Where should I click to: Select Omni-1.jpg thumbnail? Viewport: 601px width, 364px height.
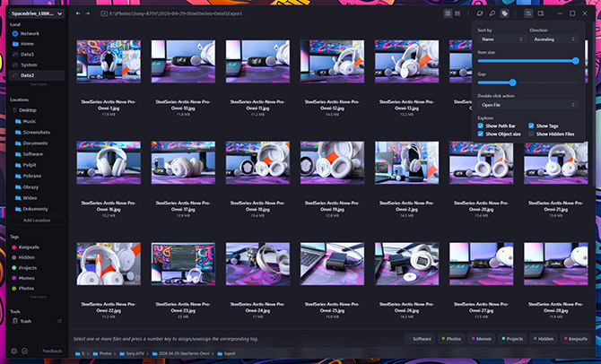pos(109,61)
